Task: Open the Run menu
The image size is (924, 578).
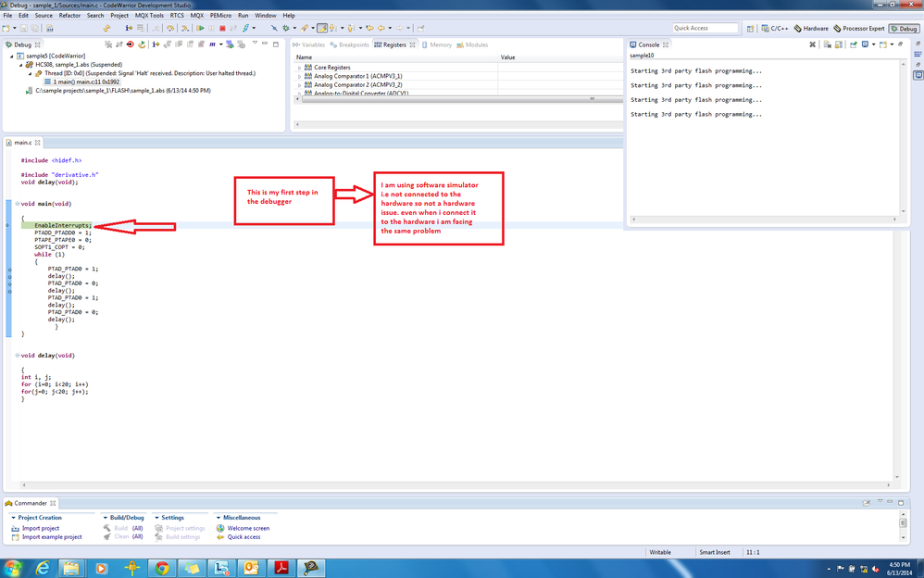Action: (243, 16)
